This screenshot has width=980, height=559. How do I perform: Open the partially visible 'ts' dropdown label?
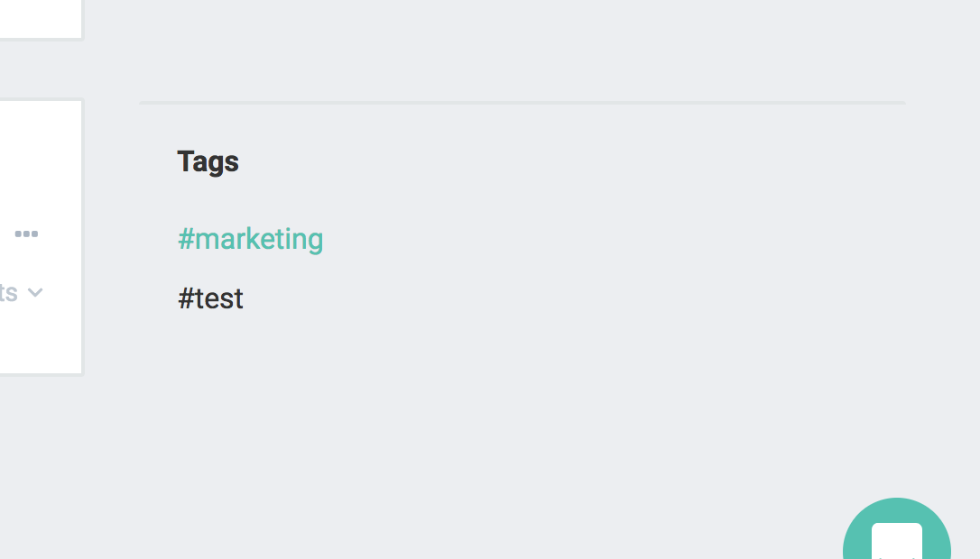click(x=8, y=292)
